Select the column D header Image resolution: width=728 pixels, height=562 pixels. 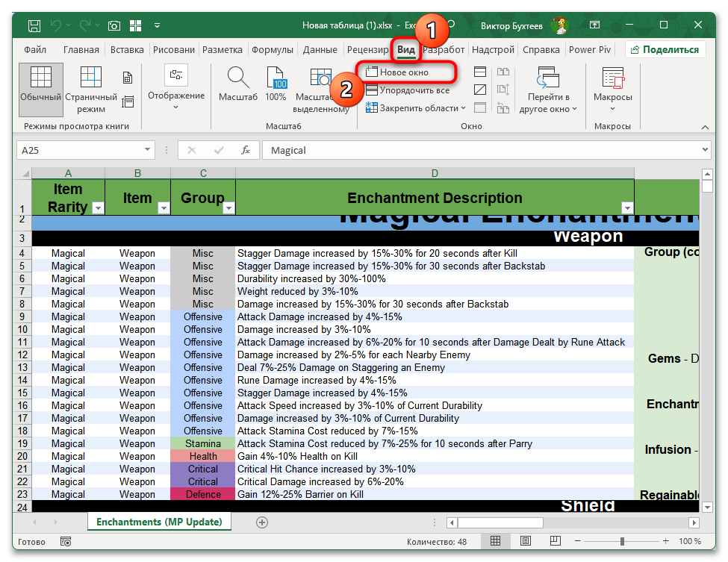[435, 173]
